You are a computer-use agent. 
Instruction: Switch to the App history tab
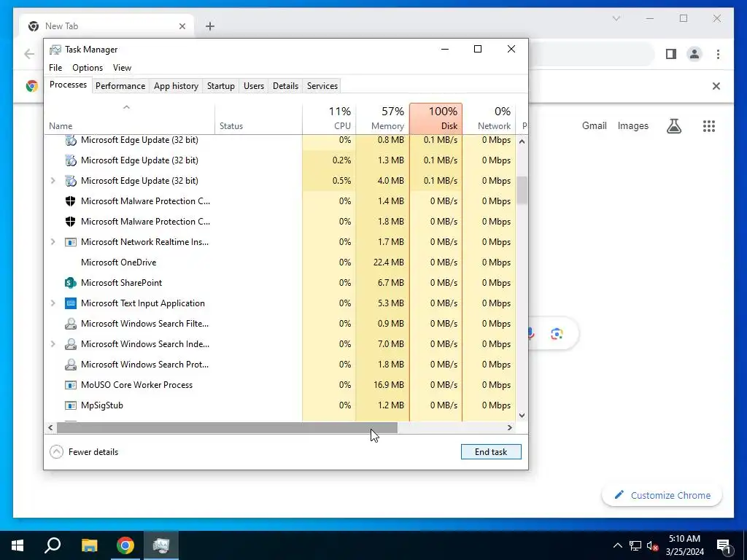coord(176,86)
